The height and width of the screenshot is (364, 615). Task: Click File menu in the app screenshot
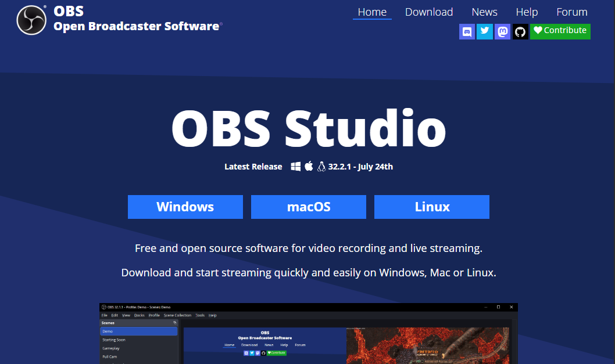[x=104, y=315]
